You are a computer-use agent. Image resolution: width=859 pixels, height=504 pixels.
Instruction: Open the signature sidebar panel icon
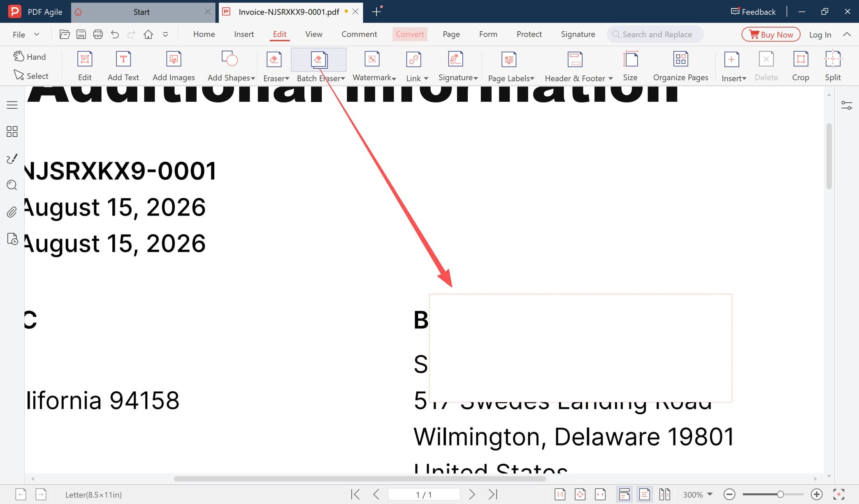(12, 158)
